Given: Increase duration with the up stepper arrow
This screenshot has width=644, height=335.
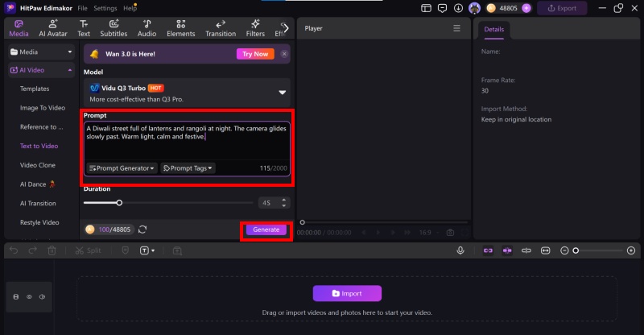Looking at the screenshot, I should click(x=284, y=201).
